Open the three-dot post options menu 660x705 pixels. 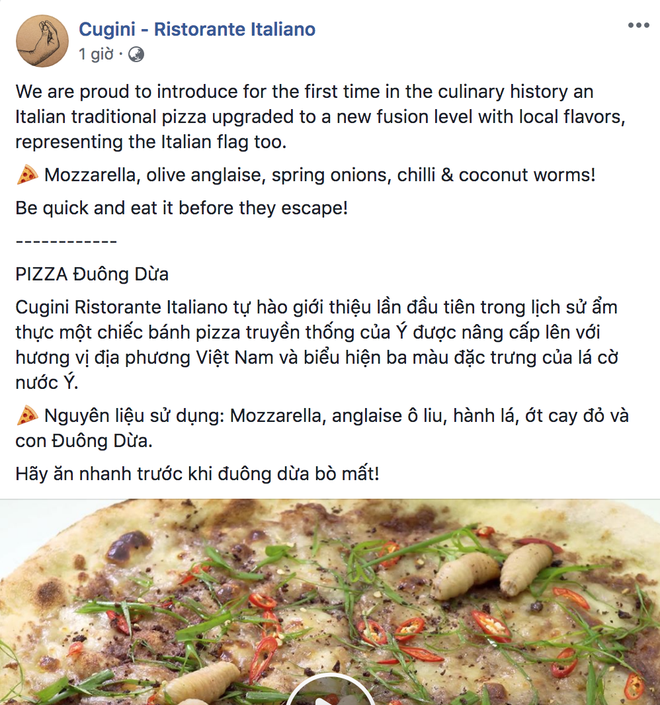(638, 25)
